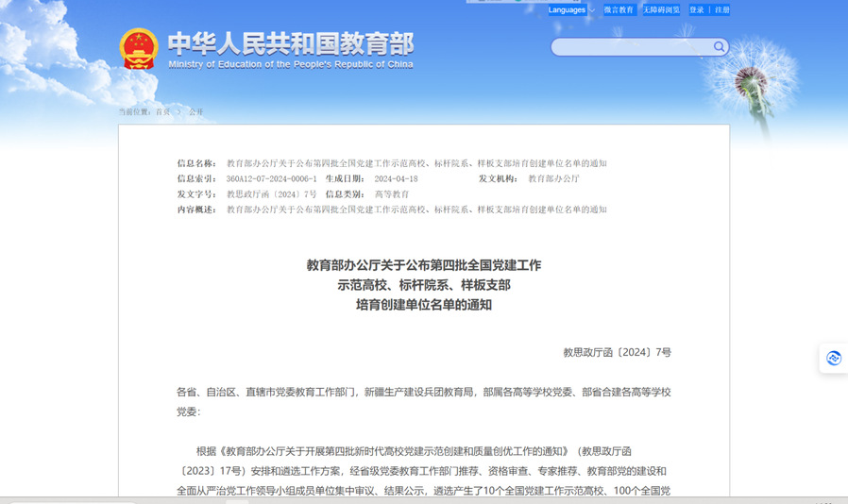Image resolution: width=848 pixels, height=504 pixels.
Task: Click the 信息名称 title value text
Action: click(x=416, y=163)
